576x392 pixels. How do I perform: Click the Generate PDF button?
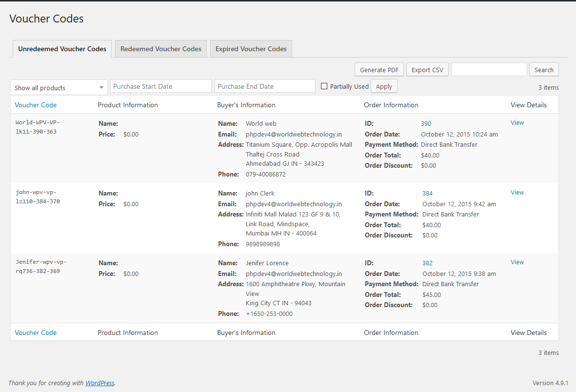click(379, 70)
